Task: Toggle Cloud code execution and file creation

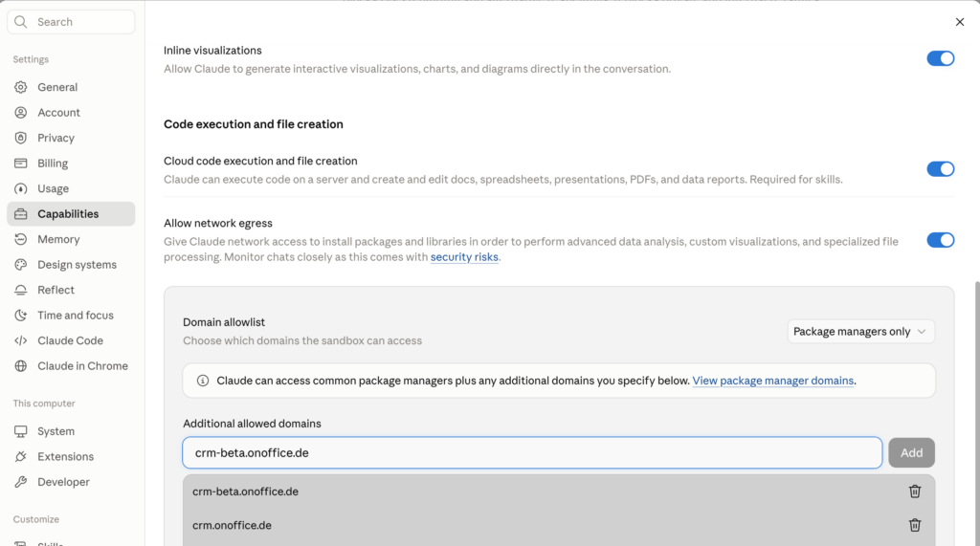Action: 940,168
